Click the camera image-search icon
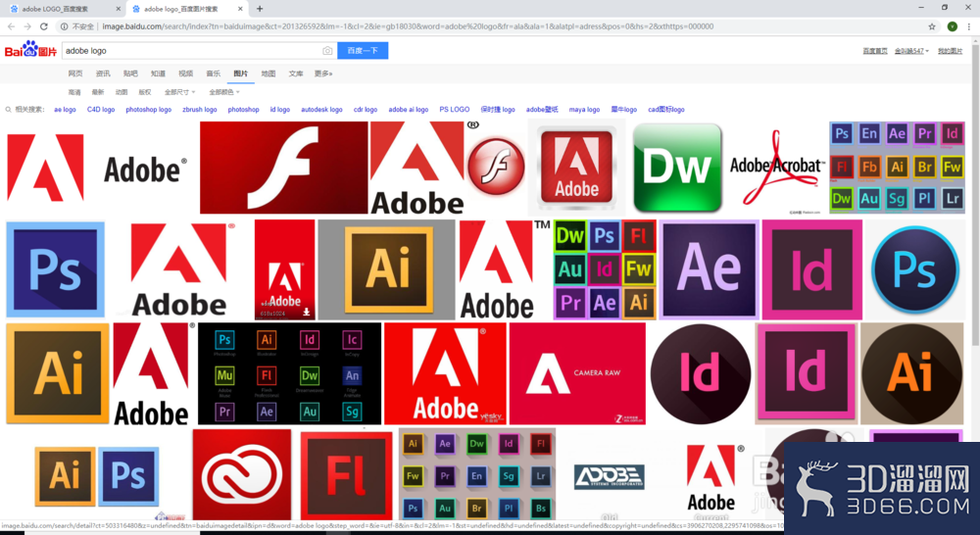This screenshot has width=980, height=535. 327,51
